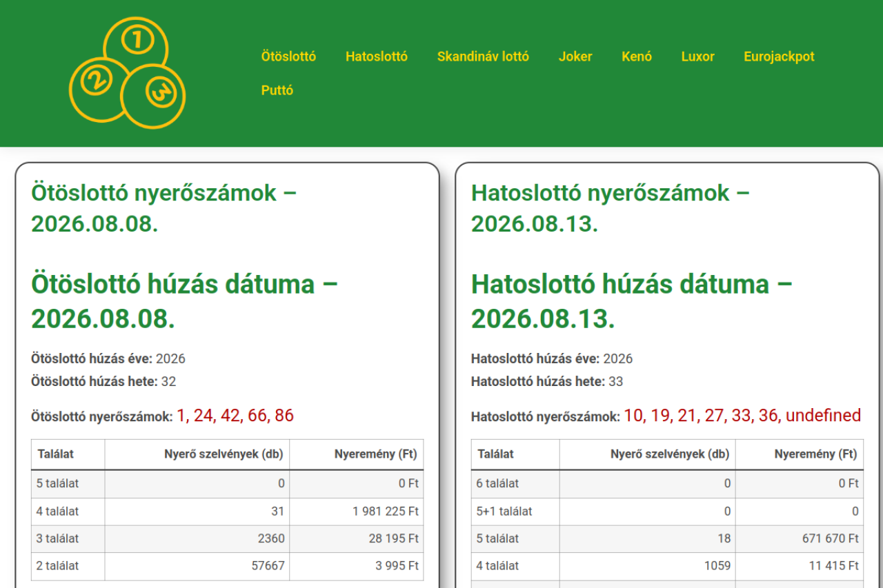The image size is (883, 588).
Task: Open the Ötöslottó menu item
Action: (x=288, y=57)
